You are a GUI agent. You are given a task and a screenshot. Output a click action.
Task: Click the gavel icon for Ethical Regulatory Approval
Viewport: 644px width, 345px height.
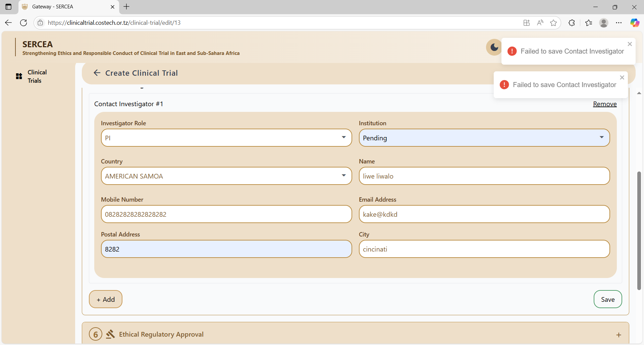[x=110, y=334]
